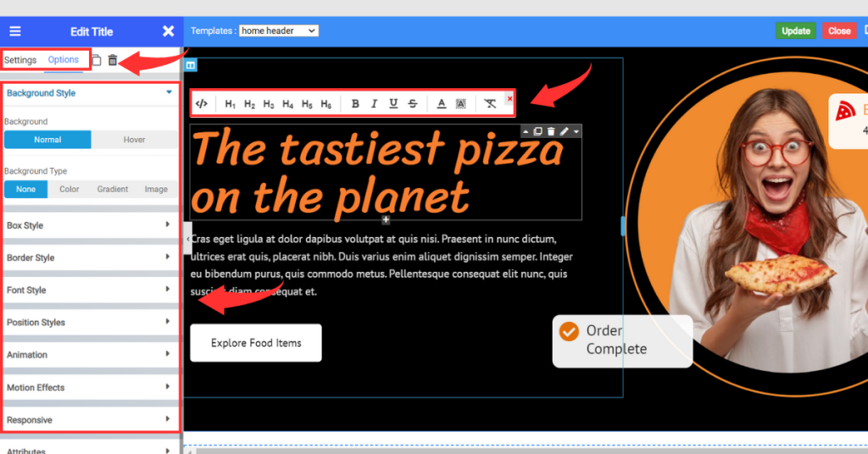Select the Normal background state
The image size is (868, 454).
coord(47,140)
